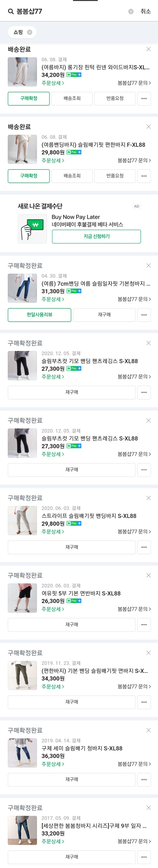This screenshot has width=158, height=868.
Task: Open the more menu for 7cm밴딩 기본청바지 order
Action: point(144,315)
